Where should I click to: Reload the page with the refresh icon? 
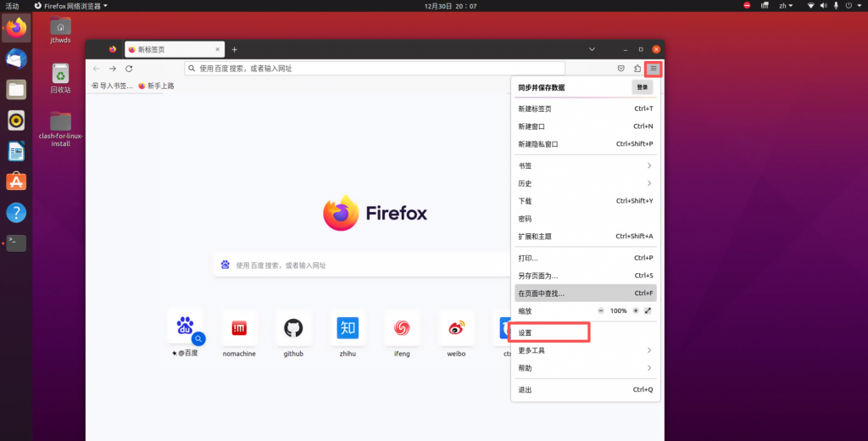(x=129, y=69)
